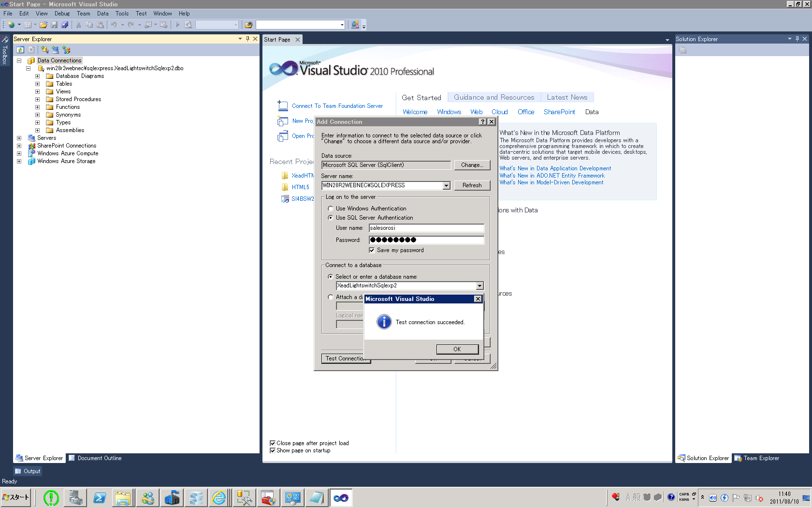This screenshot has height=508, width=812.
Task: Toggle Show page on startup checkbox
Action: tap(273, 450)
